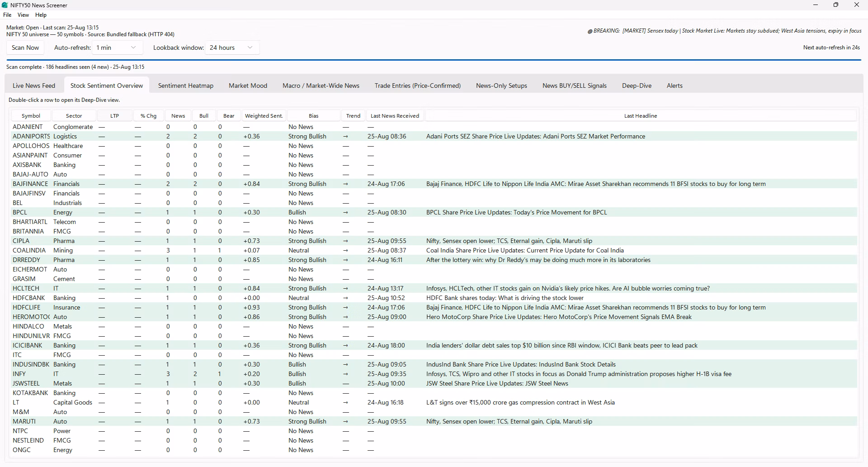Sort by the News column header
Viewport: 868px width, 467px height.
pos(178,116)
